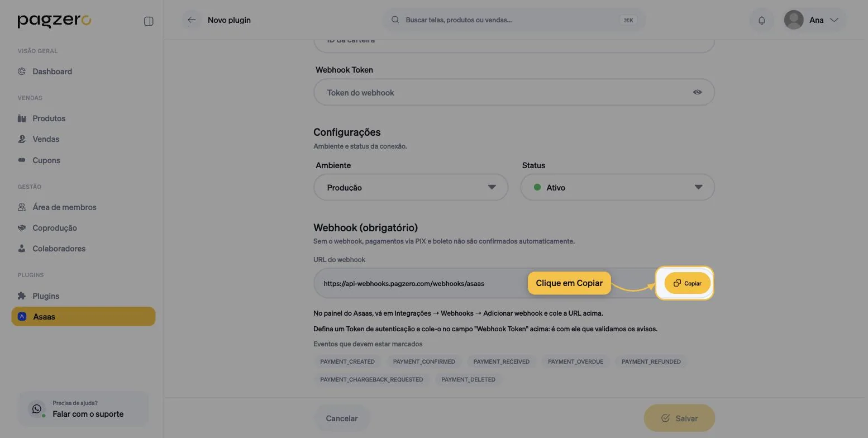Screen dimensions: 868x438
Task: Click the PAYMENT_CHARGEBACK_REQUESTED event tag
Action: tap(371, 380)
